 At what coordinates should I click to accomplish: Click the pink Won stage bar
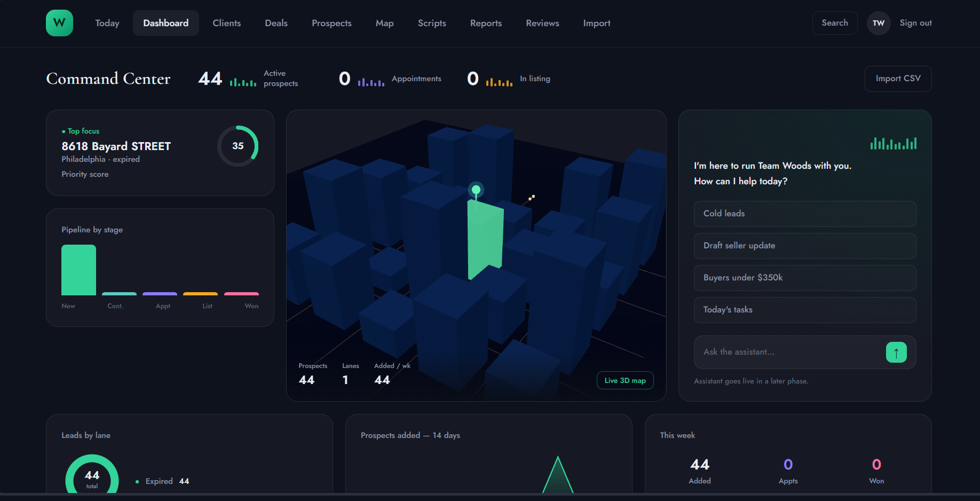point(241,294)
